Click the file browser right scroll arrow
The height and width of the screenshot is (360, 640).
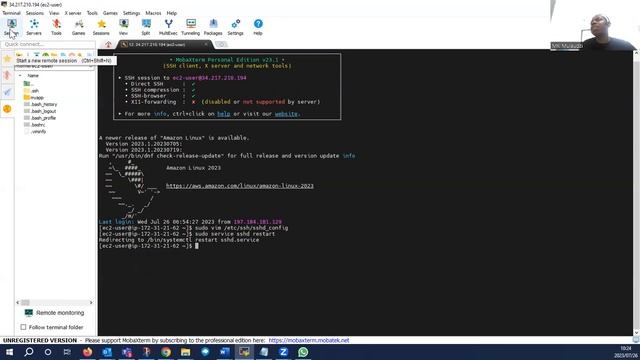tap(91, 302)
